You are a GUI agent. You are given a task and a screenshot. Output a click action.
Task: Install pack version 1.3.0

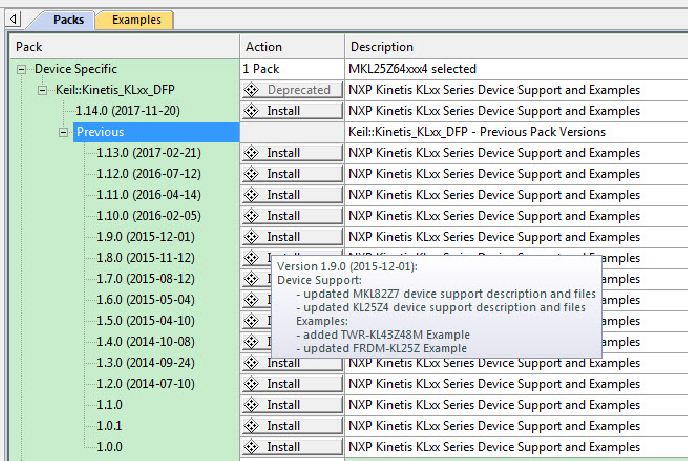(x=291, y=363)
